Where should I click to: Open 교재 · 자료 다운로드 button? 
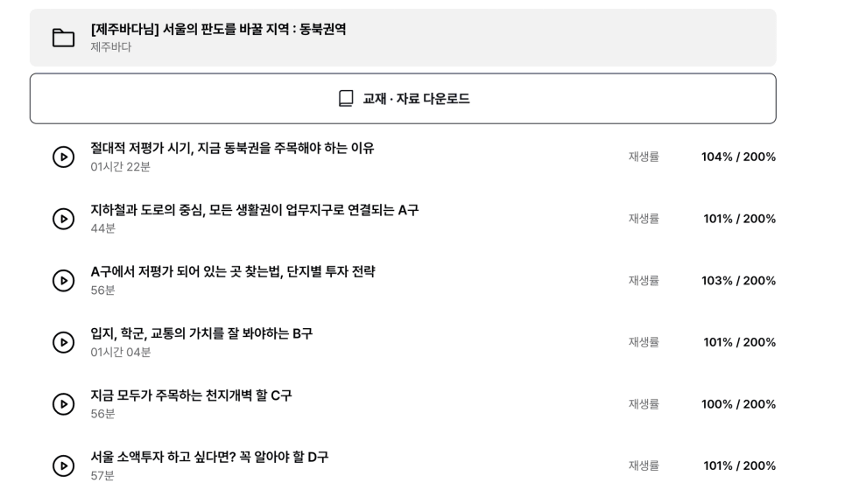(403, 99)
